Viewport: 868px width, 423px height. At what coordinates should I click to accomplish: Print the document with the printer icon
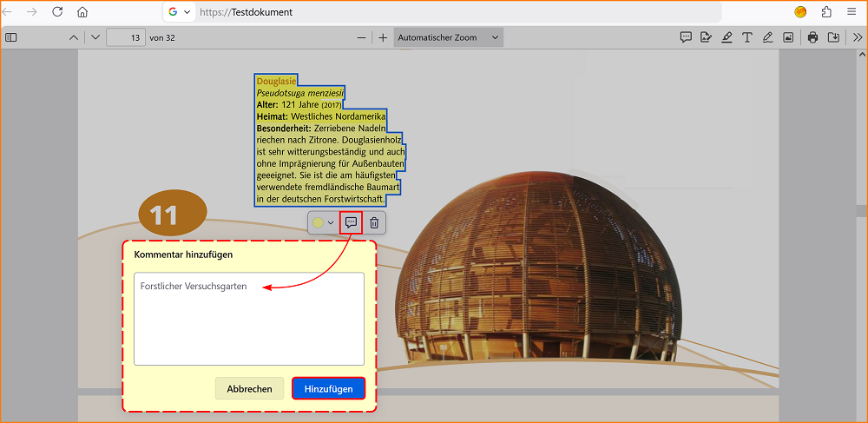(x=812, y=37)
